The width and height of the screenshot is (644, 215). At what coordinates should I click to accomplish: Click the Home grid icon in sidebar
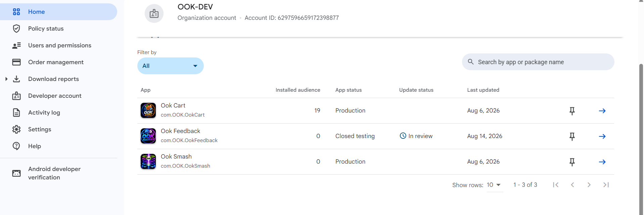pos(16,12)
